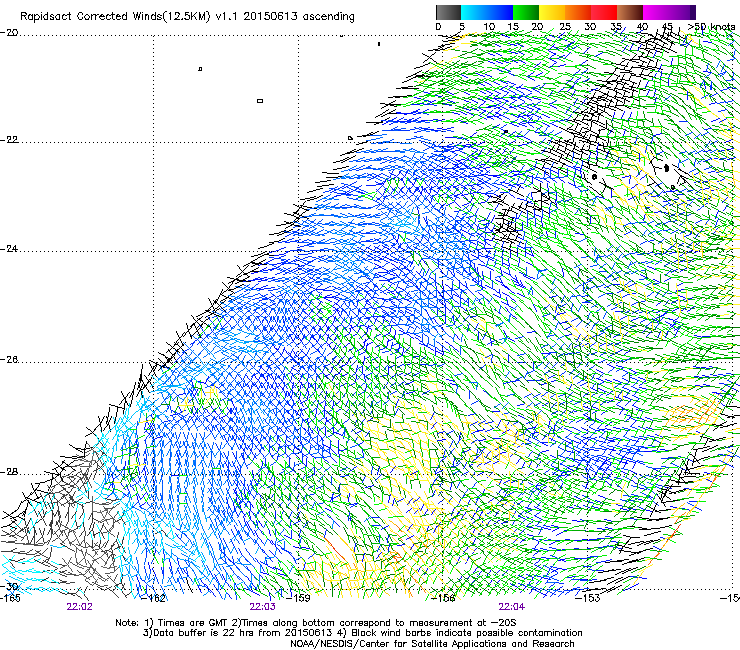Click the '-26' latitude axis label
This screenshot has width=740, height=650.
(9, 360)
